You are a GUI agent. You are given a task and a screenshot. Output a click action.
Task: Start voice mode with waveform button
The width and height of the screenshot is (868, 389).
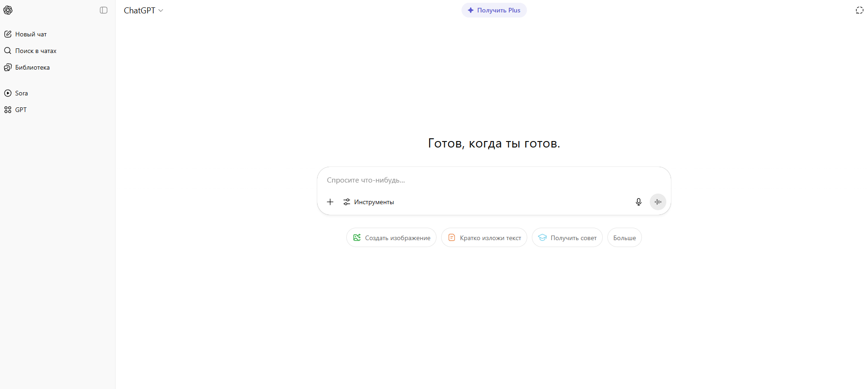658,202
